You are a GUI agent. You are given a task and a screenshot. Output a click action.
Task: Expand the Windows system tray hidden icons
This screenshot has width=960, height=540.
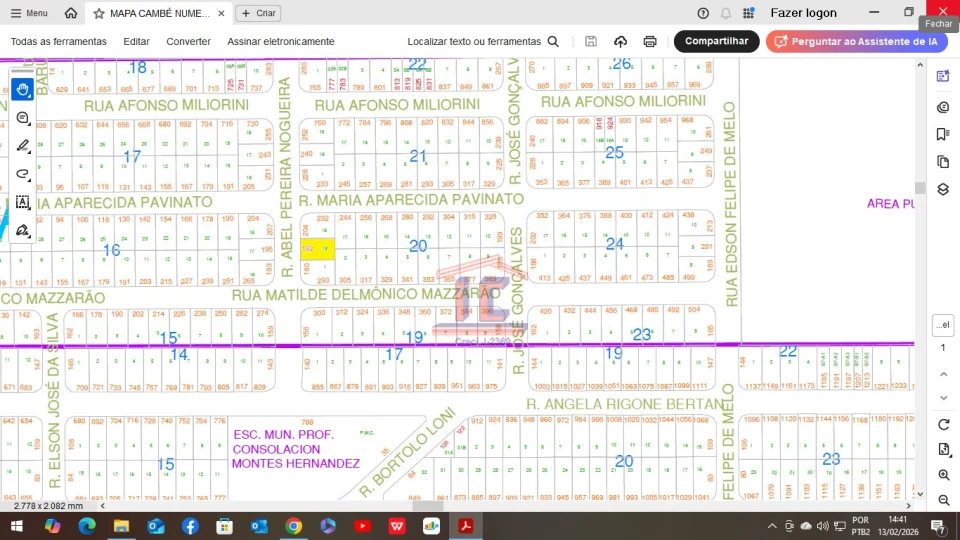point(772,526)
